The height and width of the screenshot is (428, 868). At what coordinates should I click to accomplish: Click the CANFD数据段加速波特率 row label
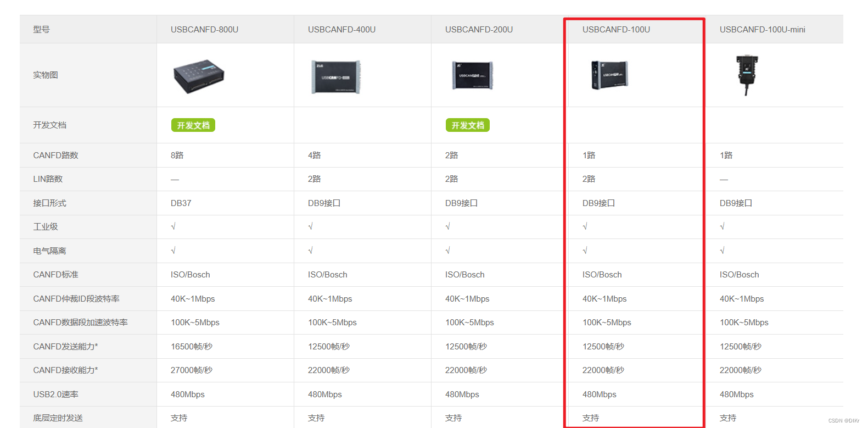(x=80, y=323)
